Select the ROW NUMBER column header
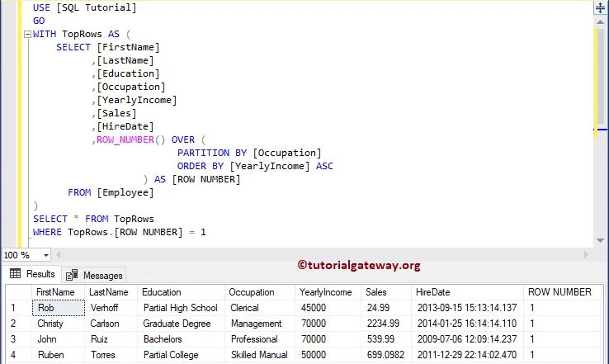This screenshot has width=609, height=364. pos(563,292)
